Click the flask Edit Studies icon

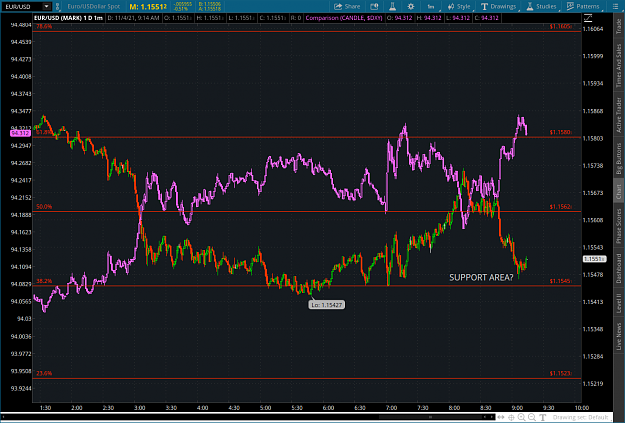pos(392,6)
